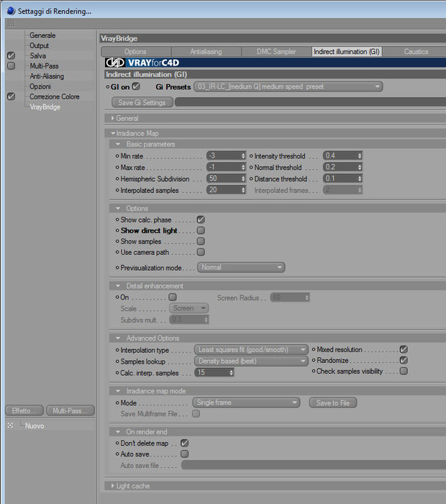Click the grip handle icon below title
The width and height of the screenshot is (446, 504).
point(11,24)
